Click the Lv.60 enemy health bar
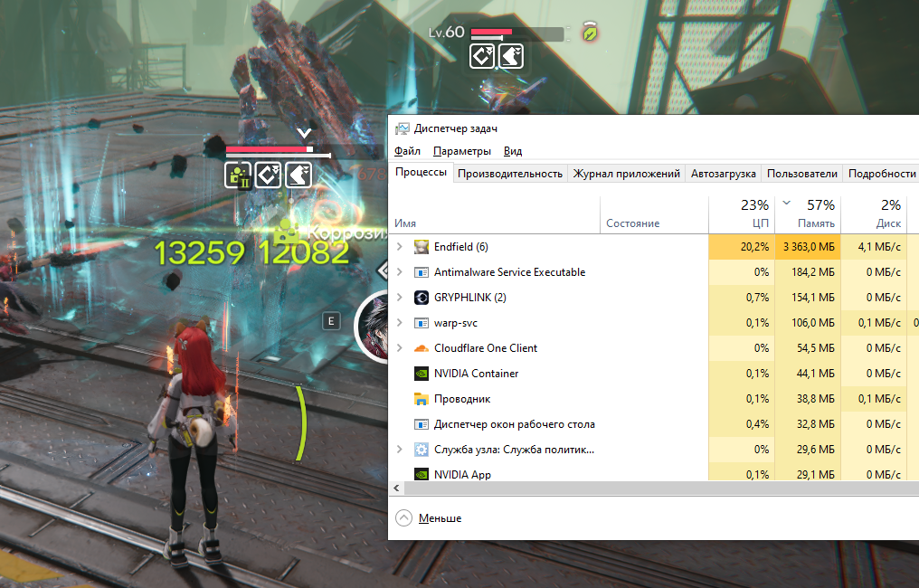This screenshot has width=919, height=588. tap(517, 34)
